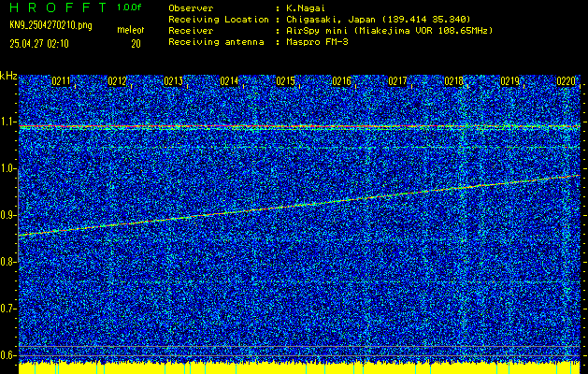
Task: Click the 0217 time marker label
Action: (x=397, y=81)
